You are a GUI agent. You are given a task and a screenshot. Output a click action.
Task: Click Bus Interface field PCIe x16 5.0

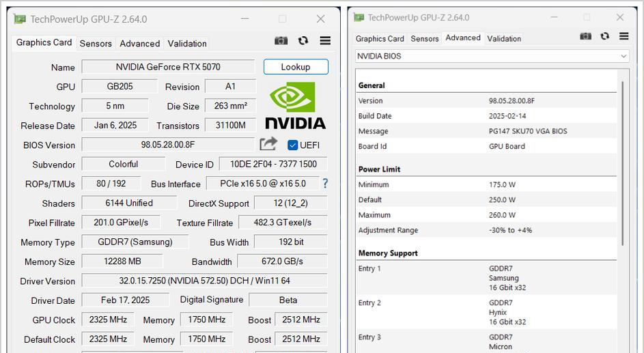coord(263,184)
